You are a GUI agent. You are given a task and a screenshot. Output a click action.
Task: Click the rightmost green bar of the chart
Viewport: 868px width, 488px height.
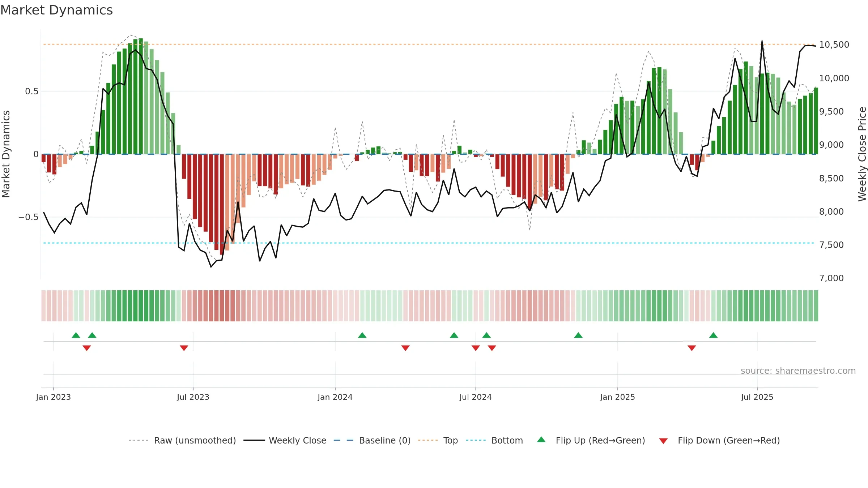pos(816,121)
